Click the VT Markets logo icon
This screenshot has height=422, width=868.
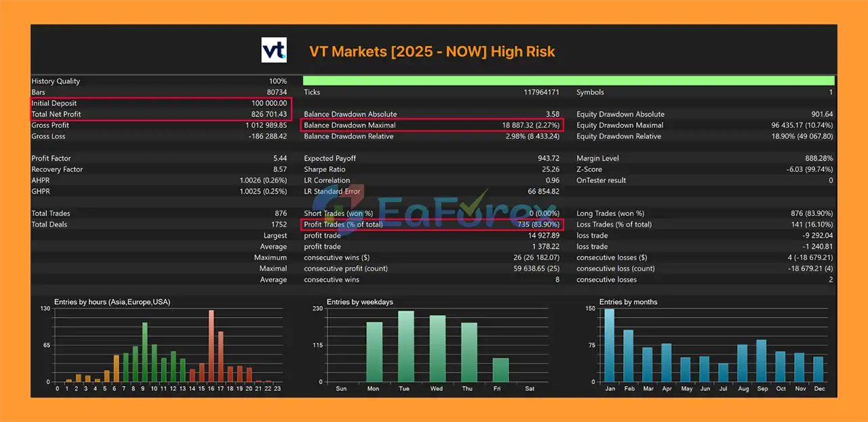tap(274, 51)
